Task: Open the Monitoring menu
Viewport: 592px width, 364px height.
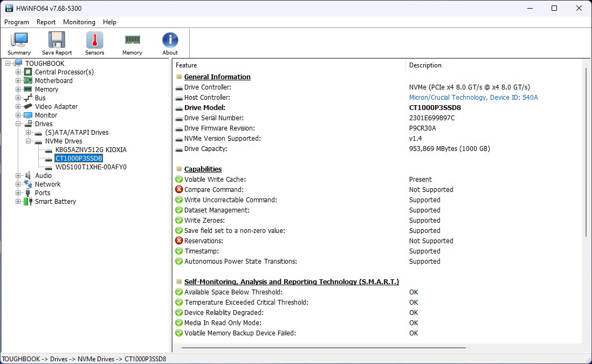Action: pos(79,22)
